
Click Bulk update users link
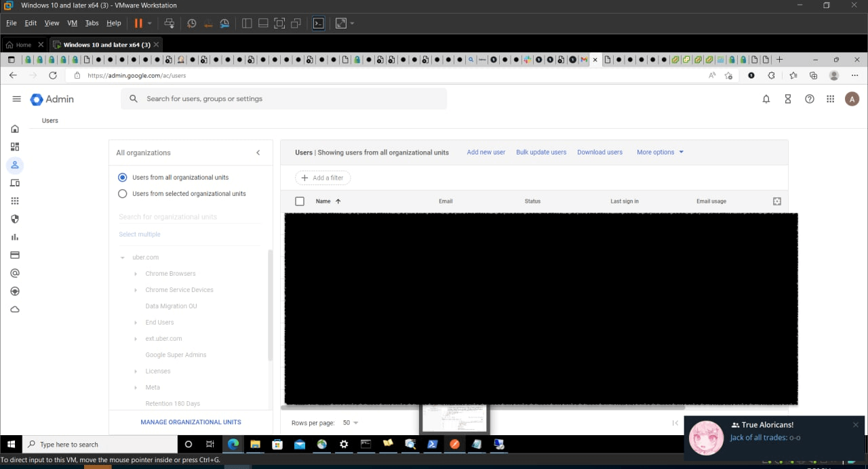click(x=541, y=152)
